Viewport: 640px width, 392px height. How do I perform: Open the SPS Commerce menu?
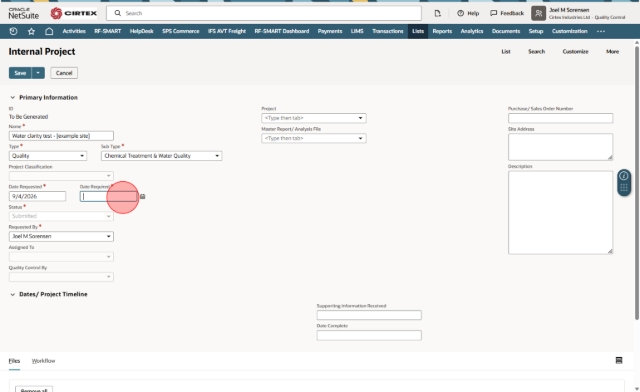coord(180,31)
